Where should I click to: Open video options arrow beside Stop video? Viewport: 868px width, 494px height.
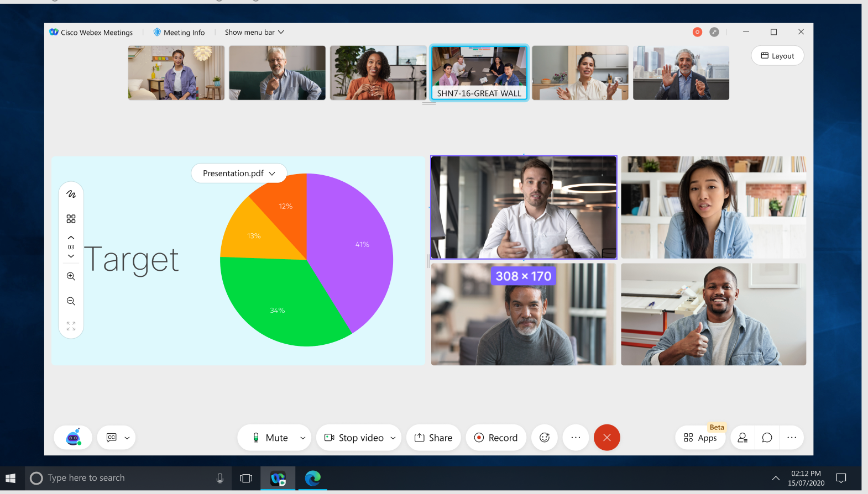pos(393,438)
